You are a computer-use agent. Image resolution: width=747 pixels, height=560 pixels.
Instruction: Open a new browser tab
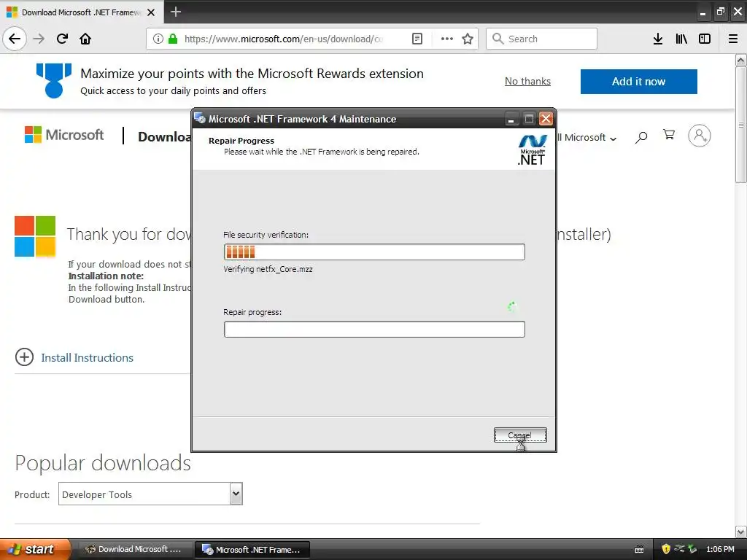(x=175, y=12)
